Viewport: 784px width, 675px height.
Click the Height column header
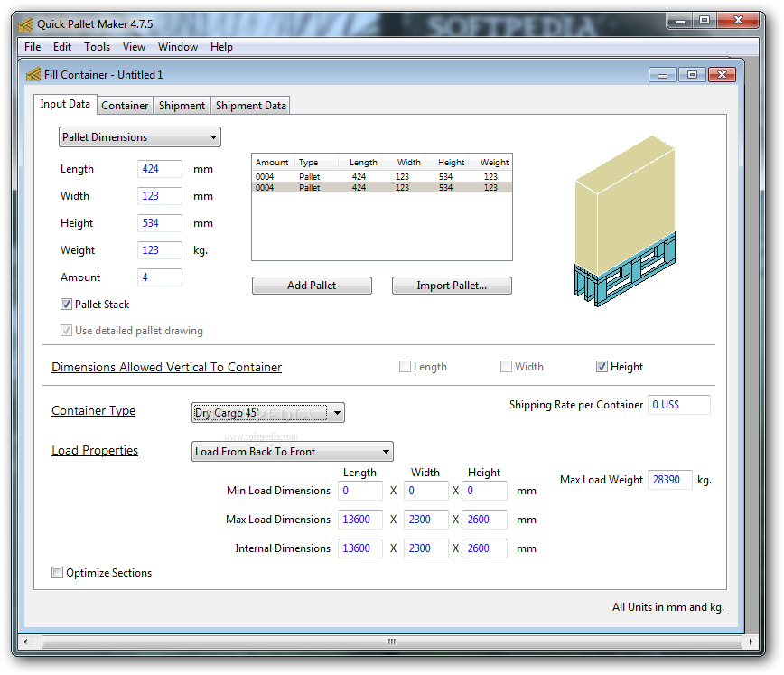[x=447, y=163]
